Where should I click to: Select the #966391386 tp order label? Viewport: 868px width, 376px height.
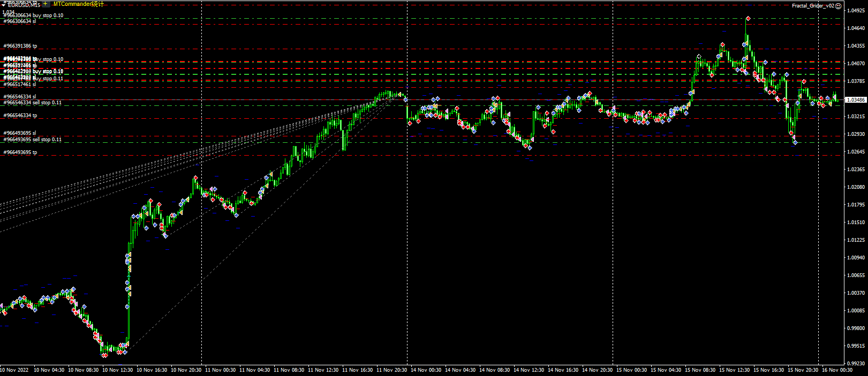click(x=20, y=47)
